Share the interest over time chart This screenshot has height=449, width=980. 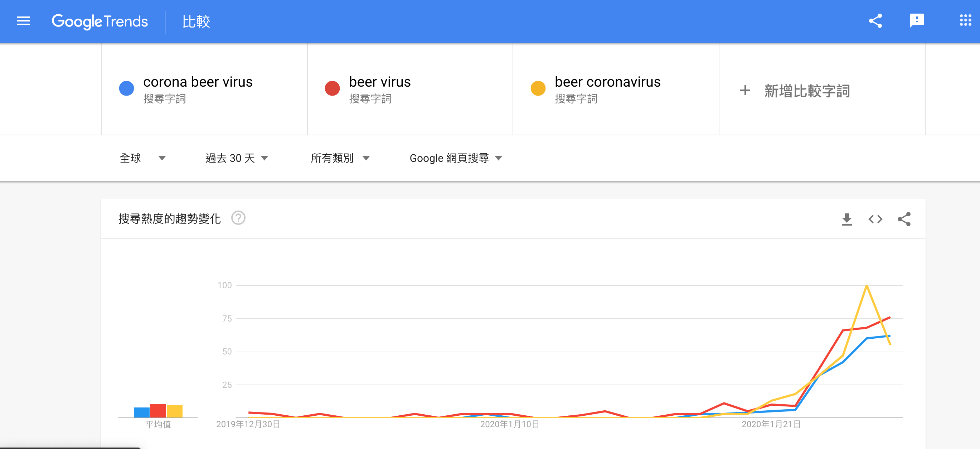[904, 219]
